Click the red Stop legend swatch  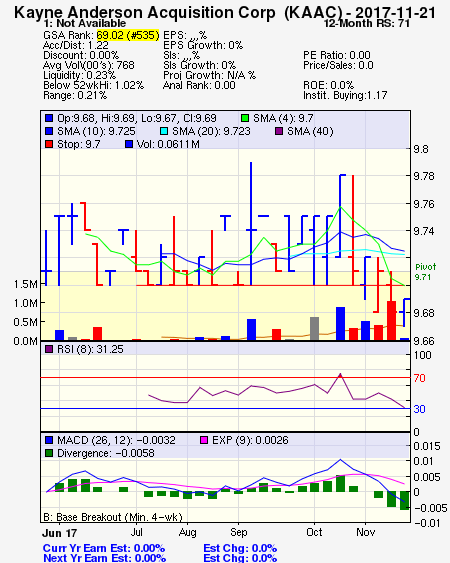tap(49, 144)
